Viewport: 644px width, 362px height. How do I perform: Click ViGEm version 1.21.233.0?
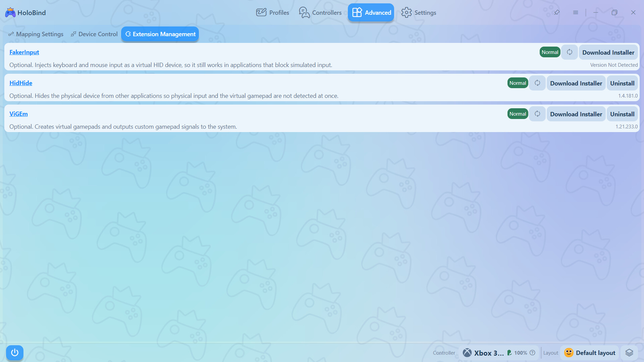(x=627, y=127)
